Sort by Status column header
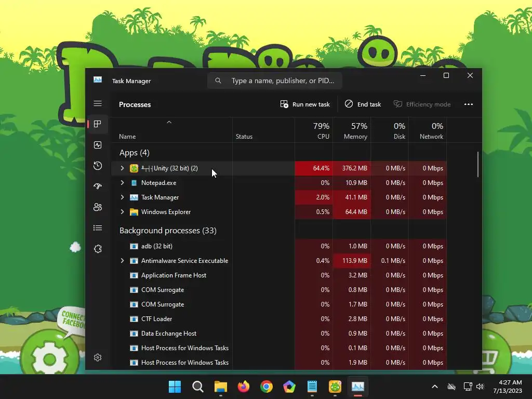The height and width of the screenshot is (399, 532). click(x=244, y=137)
